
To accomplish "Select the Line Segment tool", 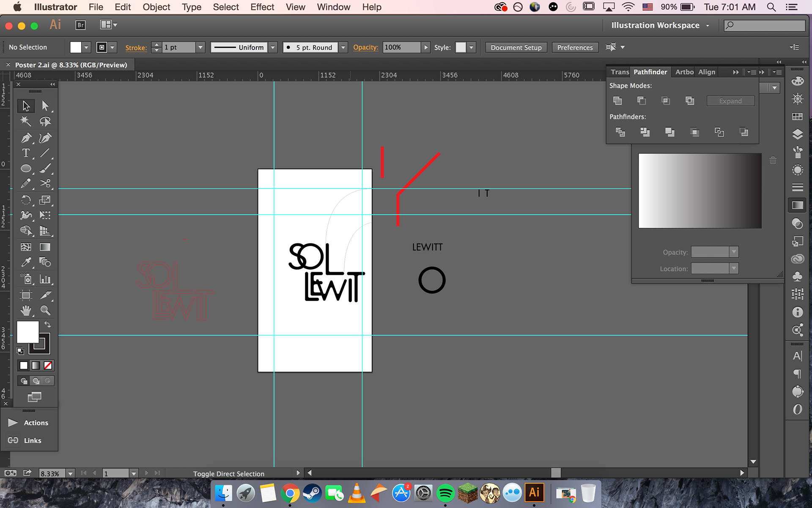I will pos(45,153).
